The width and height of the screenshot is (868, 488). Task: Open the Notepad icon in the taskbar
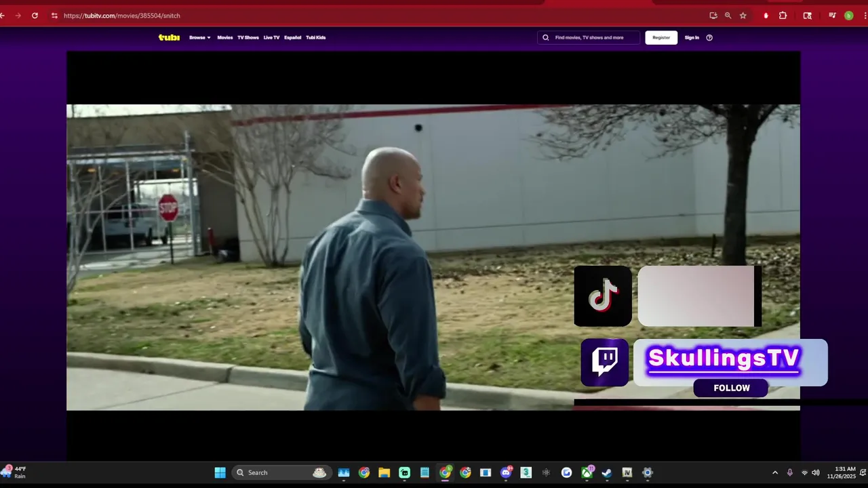(x=425, y=472)
